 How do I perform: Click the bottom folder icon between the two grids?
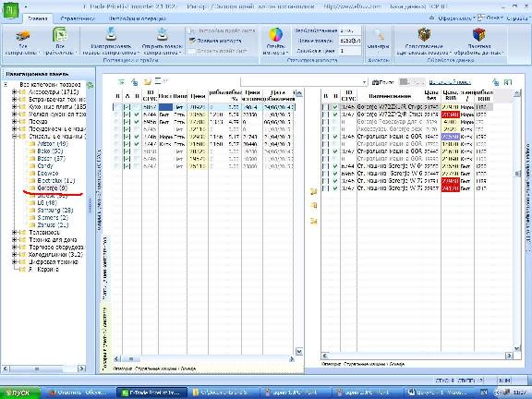(x=313, y=222)
